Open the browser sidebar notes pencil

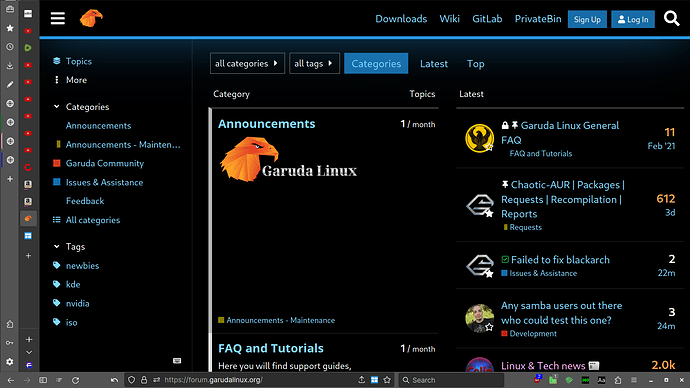tap(10, 84)
